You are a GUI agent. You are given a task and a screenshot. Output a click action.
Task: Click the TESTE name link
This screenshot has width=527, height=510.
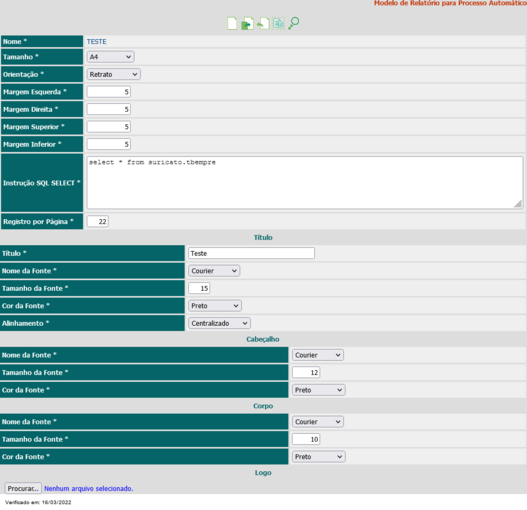pos(97,42)
